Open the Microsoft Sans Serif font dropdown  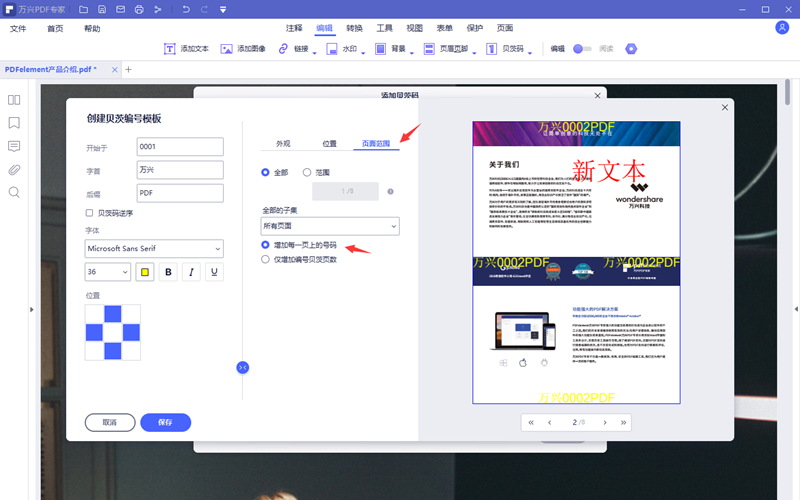tap(154, 248)
